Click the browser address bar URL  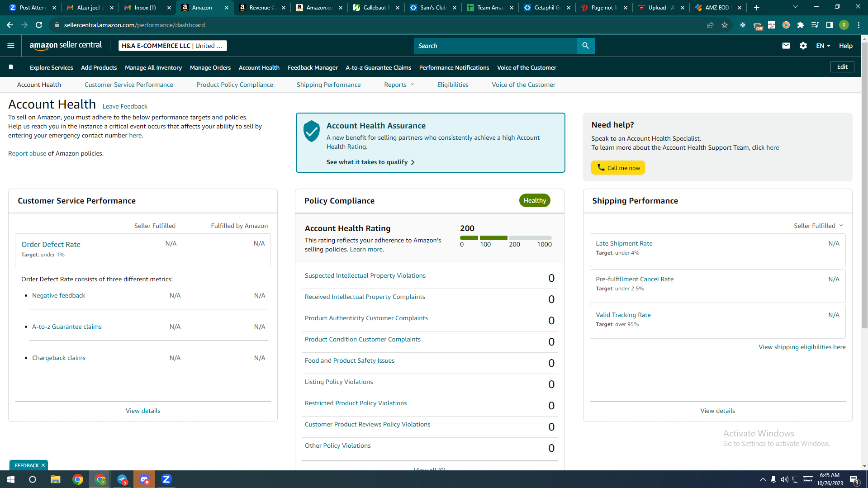click(x=134, y=25)
